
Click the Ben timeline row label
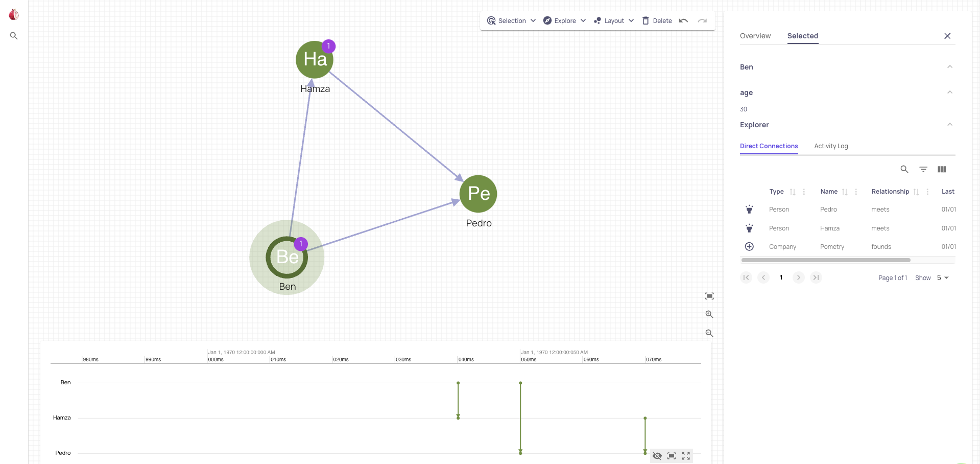66,383
